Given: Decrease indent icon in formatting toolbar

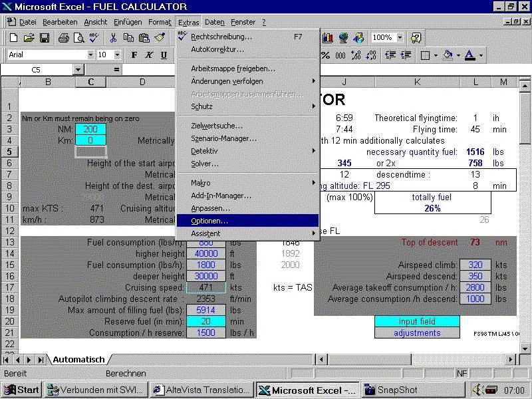Looking at the screenshot, I should (x=390, y=55).
